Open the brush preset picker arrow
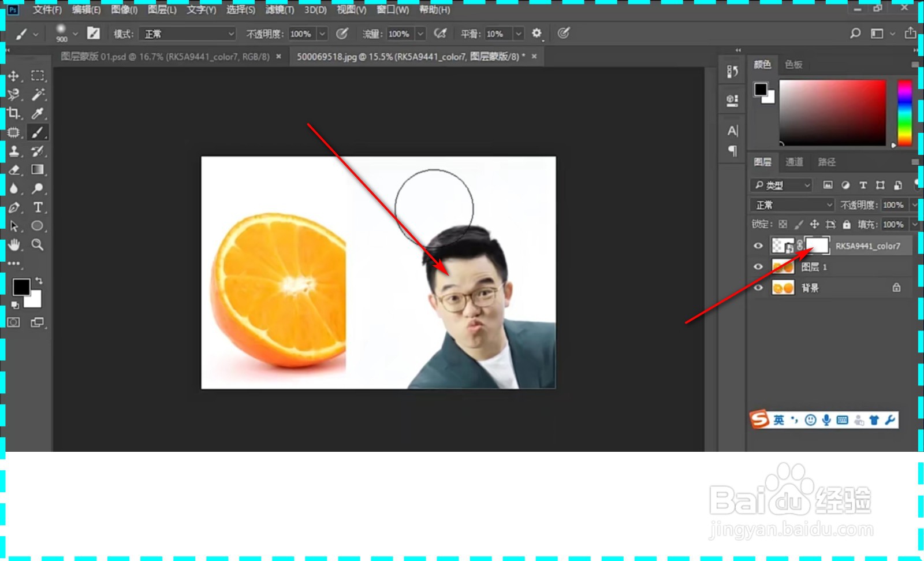The width and height of the screenshot is (924, 561). (x=75, y=34)
